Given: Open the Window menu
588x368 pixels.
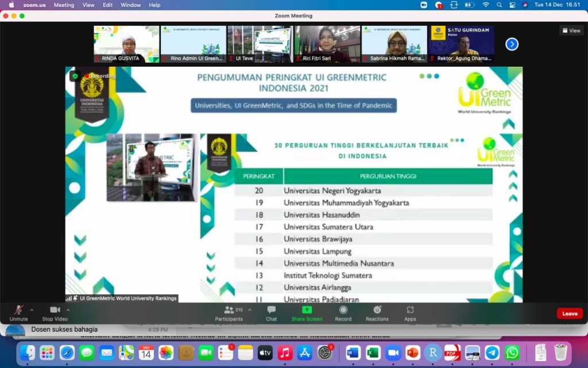Looking at the screenshot, I should (130, 5).
